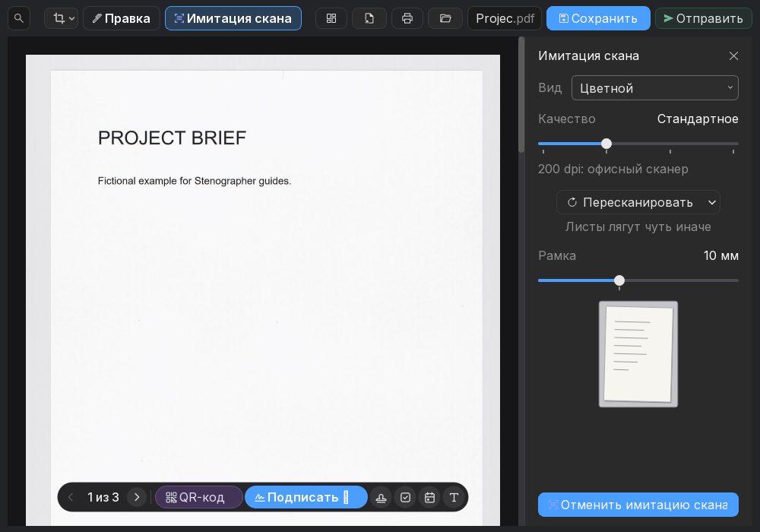760x532 pixels.
Task: Click the Качество slider handle
Action: pos(606,144)
